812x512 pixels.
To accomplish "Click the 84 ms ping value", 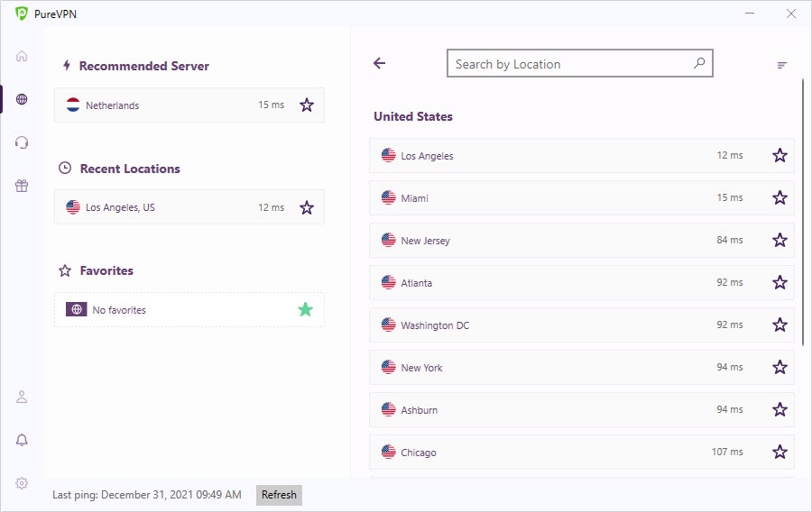I will (730, 240).
